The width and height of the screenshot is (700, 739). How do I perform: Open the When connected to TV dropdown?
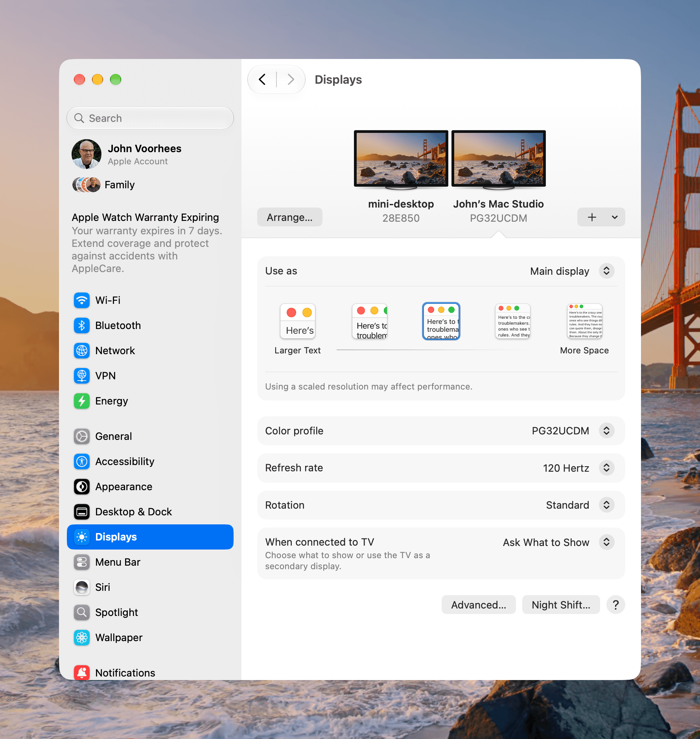[x=607, y=542]
